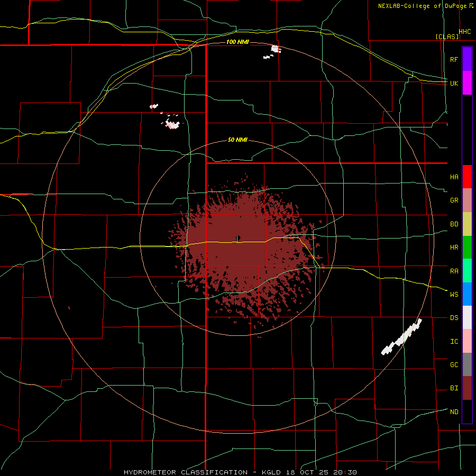The height and width of the screenshot is (476, 476).
Task: Click the pink ice crystal echo in the northwest
Action: (173, 124)
